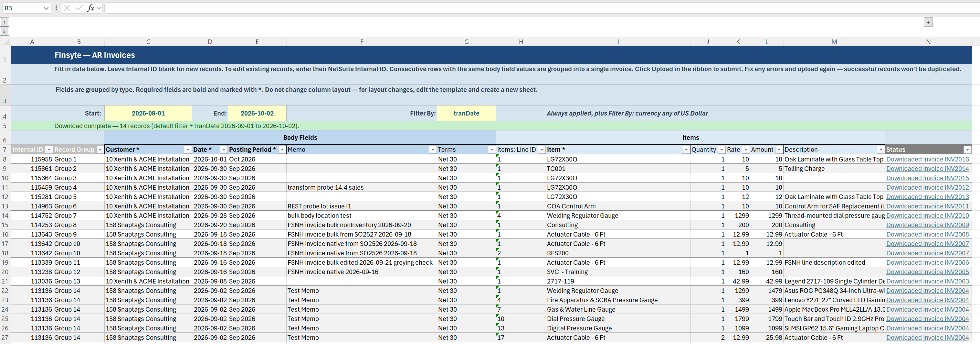Open the Memo column filter arrow
Viewport: 980px width, 344px height.
(433, 150)
